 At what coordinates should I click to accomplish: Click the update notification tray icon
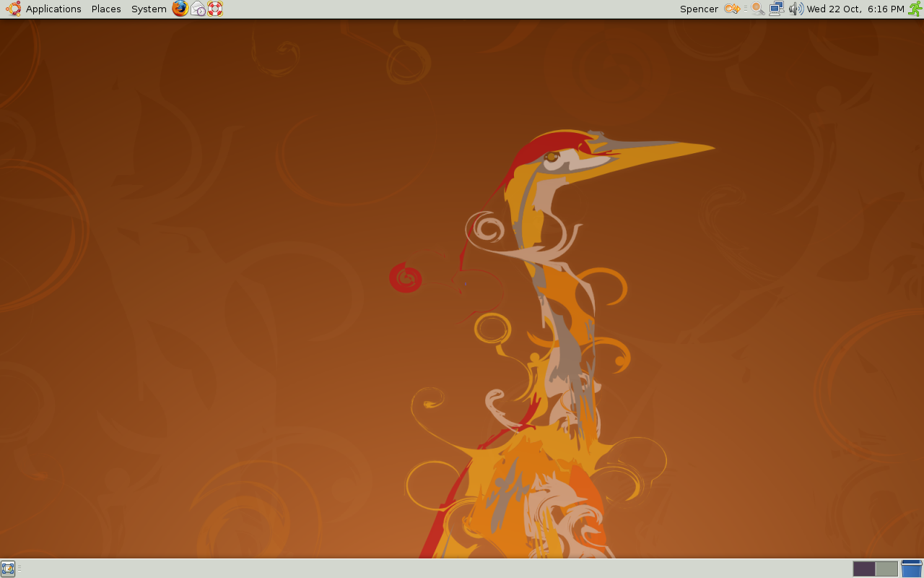click(x=732, y=9)
